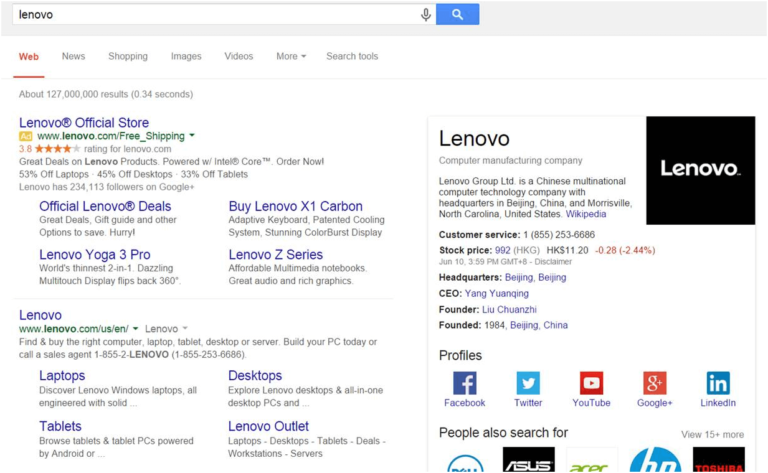Click the Beijing, China founded location link

(x=539, y=325)
